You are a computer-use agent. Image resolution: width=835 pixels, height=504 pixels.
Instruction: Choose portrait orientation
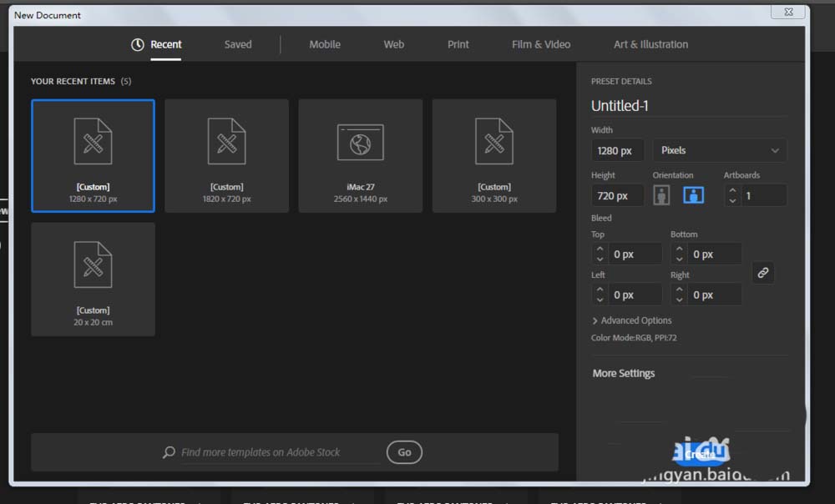[661, 195]
